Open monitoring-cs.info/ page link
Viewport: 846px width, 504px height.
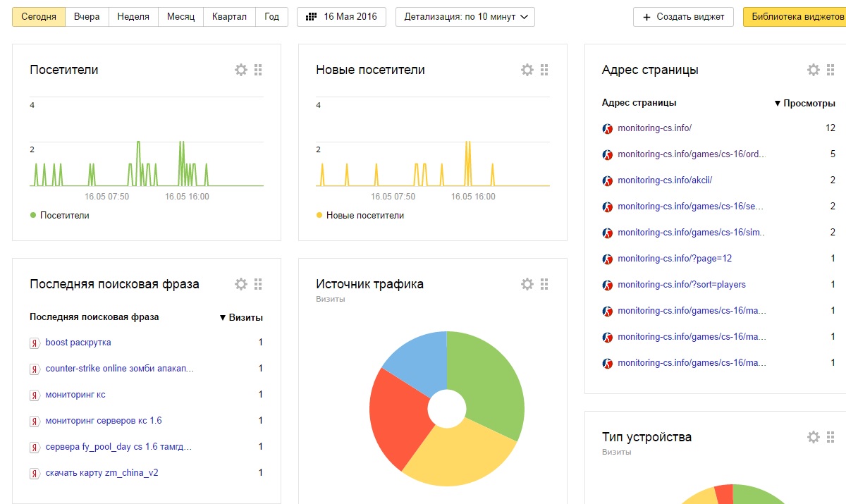(x=654, y=128)
